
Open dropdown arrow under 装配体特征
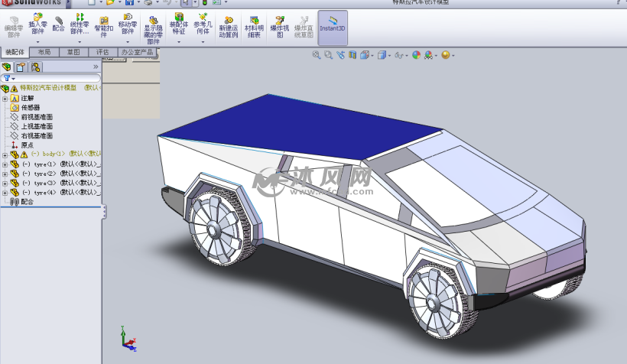tap(179, 42)
